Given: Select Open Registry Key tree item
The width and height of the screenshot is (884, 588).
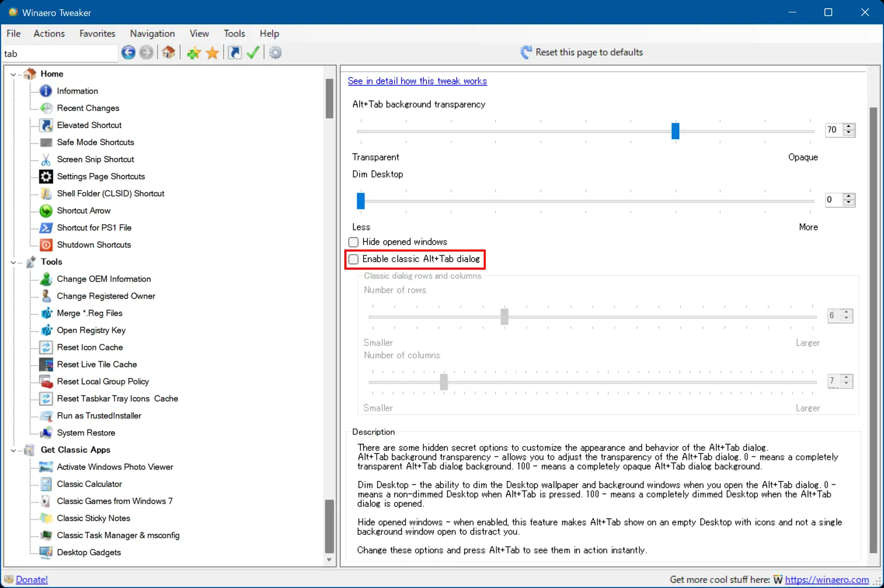Looking at the screenshot, I should (x=91, y=330).
